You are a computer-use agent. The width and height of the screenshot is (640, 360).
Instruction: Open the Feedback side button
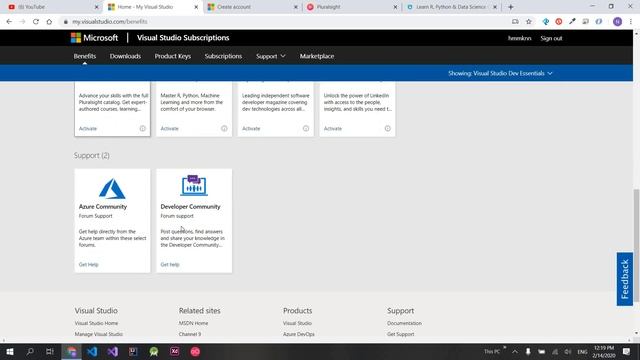(625, 279)
